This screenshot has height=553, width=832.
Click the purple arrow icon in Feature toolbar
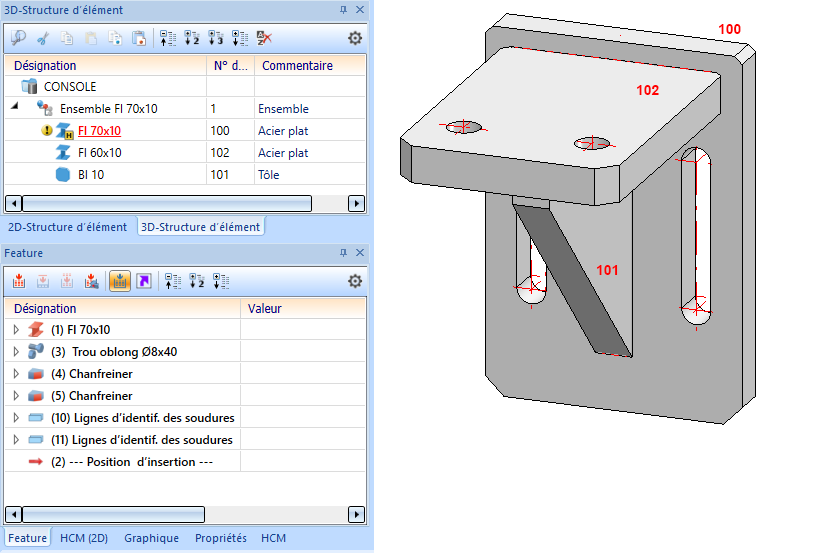[144, 281]
